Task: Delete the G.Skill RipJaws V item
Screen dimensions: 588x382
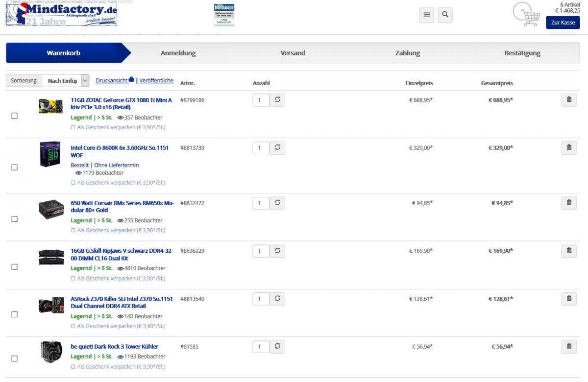Action: click(569, 251)
